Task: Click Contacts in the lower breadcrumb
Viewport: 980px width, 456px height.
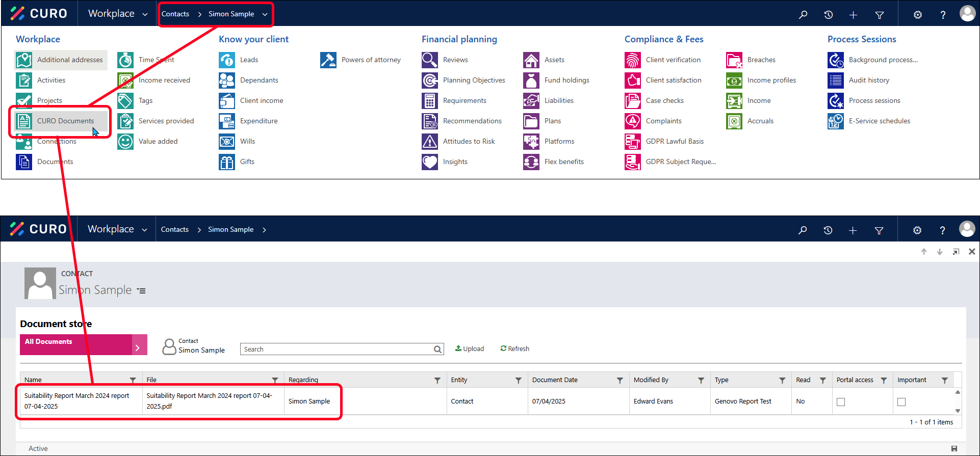Action: [175, 229]
